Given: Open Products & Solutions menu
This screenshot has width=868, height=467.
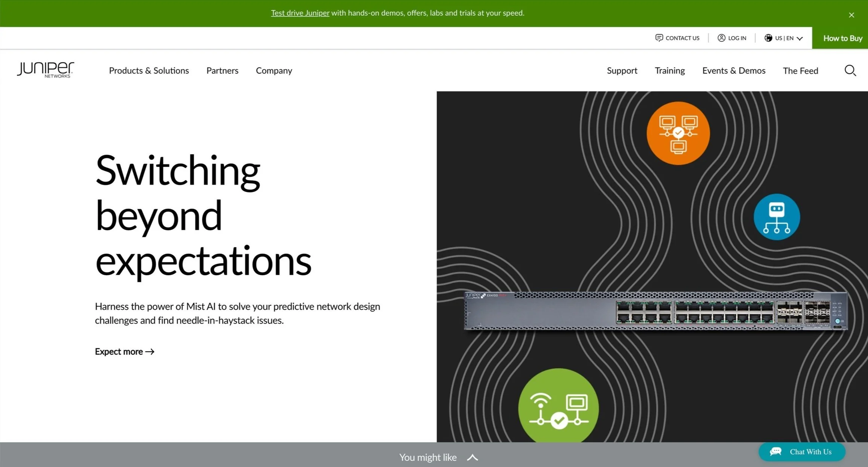Looking at the screenshot, I should [149, 70].
